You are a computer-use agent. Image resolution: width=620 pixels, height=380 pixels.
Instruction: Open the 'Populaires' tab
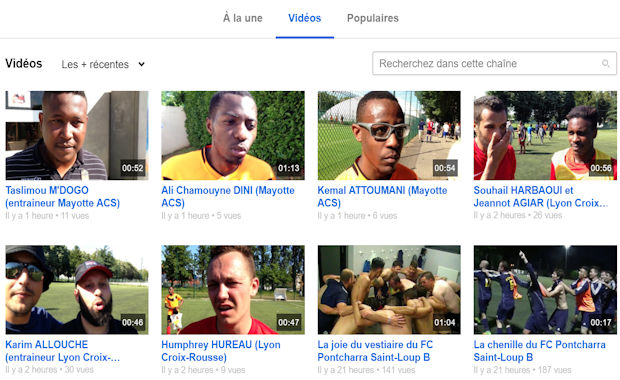[x=373, y=18]
